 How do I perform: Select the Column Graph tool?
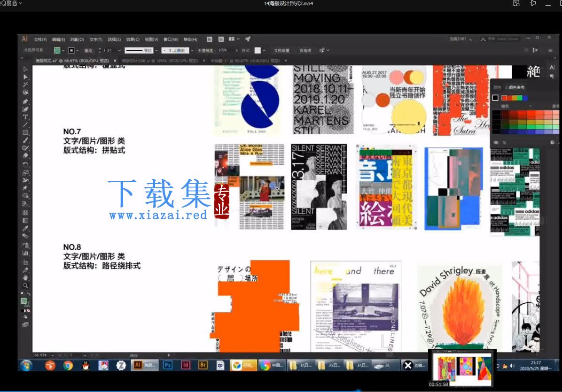click(x=25, y=253)
